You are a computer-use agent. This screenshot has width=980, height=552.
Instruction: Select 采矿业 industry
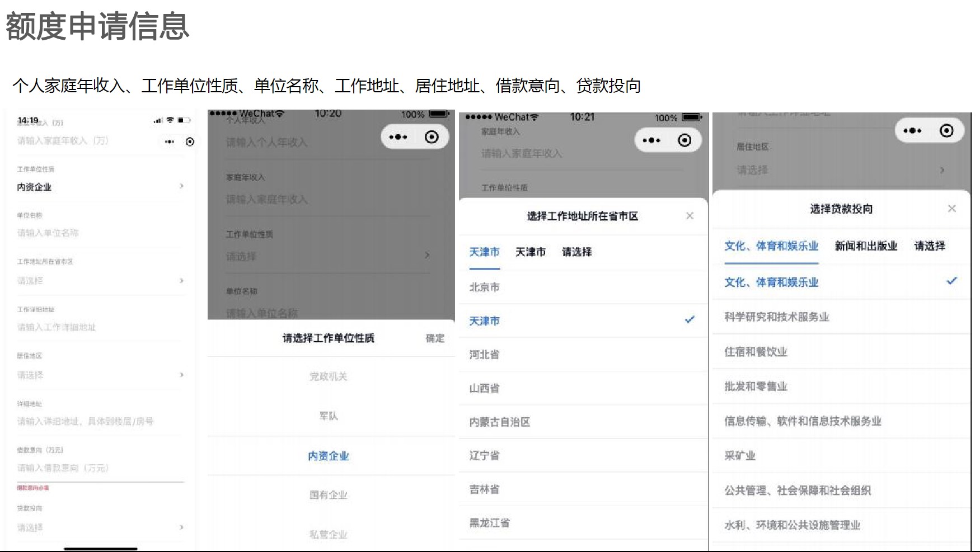(841, 456)
